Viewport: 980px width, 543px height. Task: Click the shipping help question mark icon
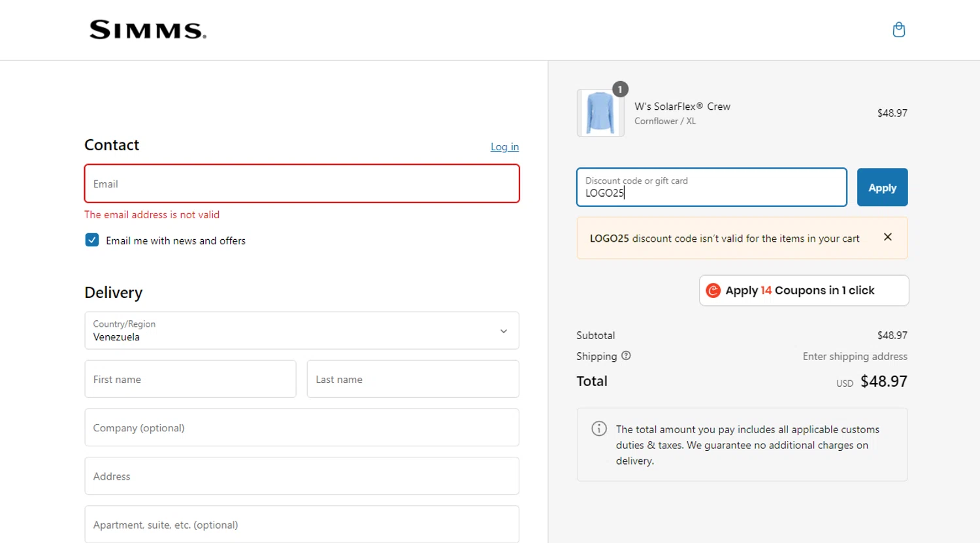click(x=626, y=356)
